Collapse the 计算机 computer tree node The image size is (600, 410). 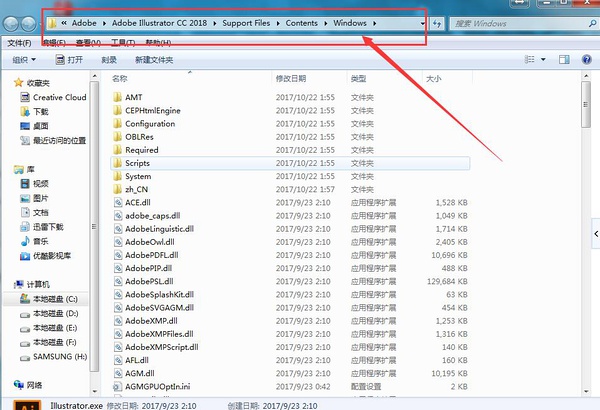[7, 284]
